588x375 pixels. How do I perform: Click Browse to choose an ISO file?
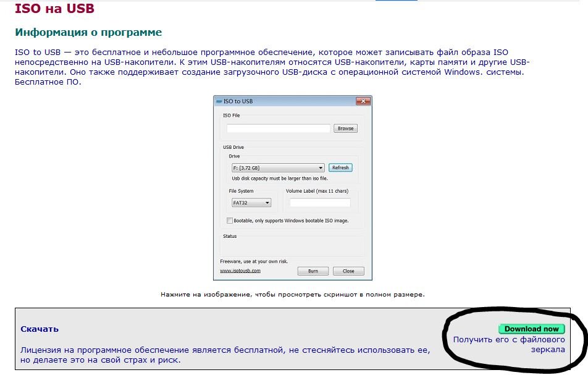[345, 128]
